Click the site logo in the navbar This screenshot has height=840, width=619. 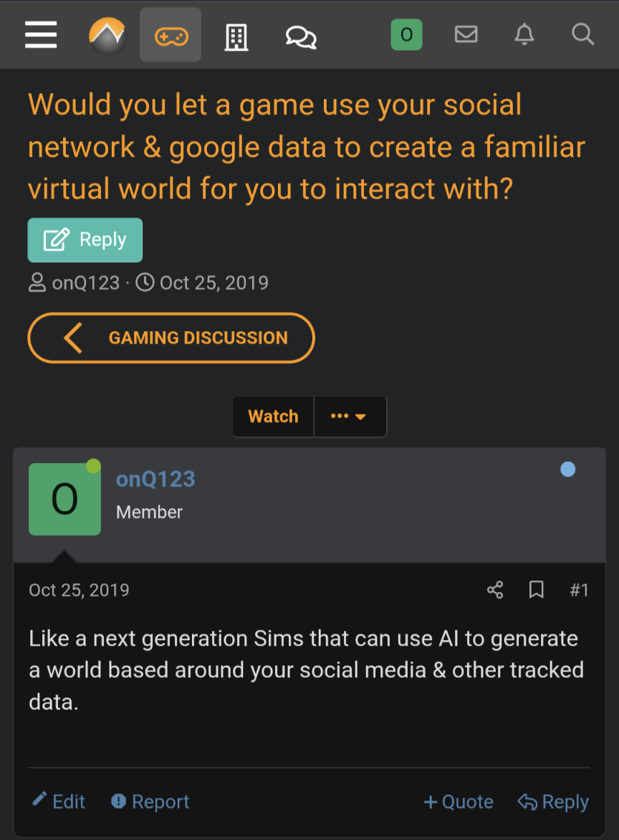(107, 34)
